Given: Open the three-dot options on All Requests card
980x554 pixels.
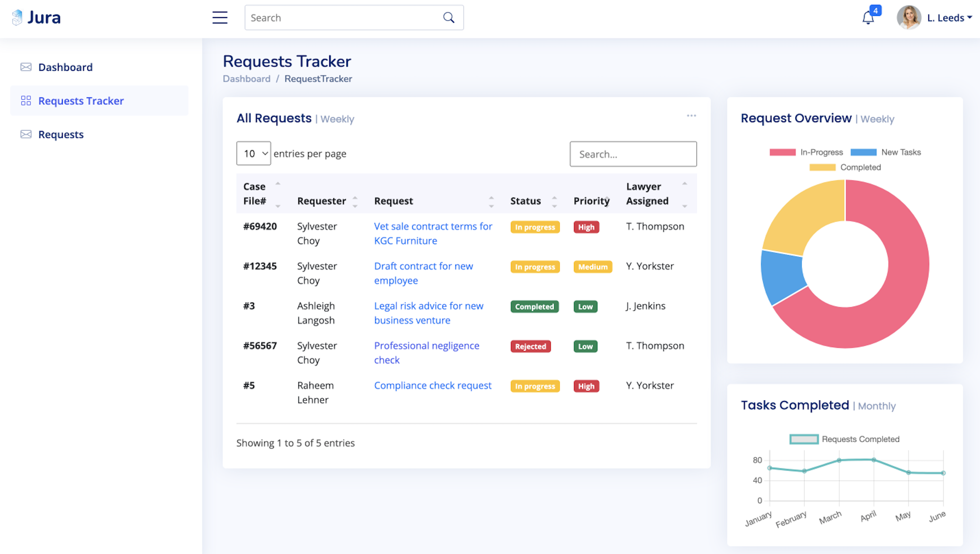Looking at the screenshot, I should click(691, 116).
